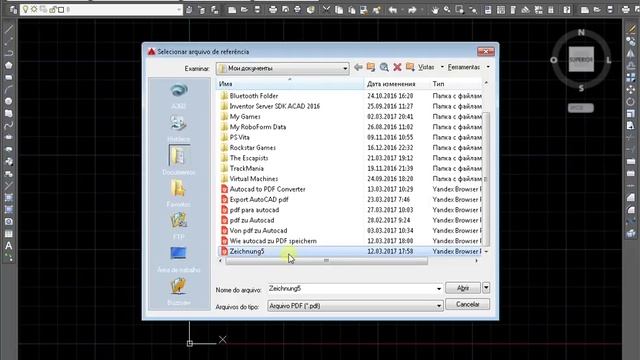Click the Abrir button
The height and width of the screenshot is (360, 640).
click(463, 288)
